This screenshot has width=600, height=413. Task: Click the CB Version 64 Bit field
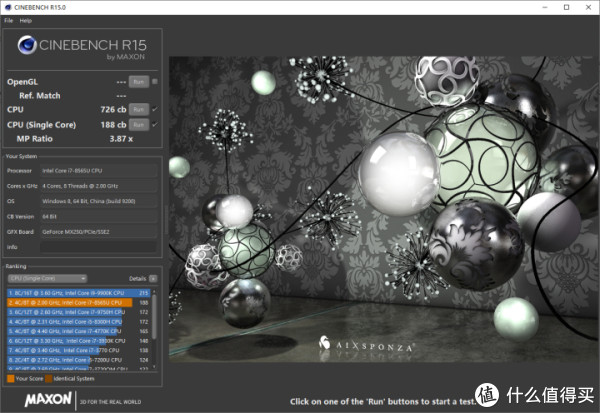(x=99, y=216)
